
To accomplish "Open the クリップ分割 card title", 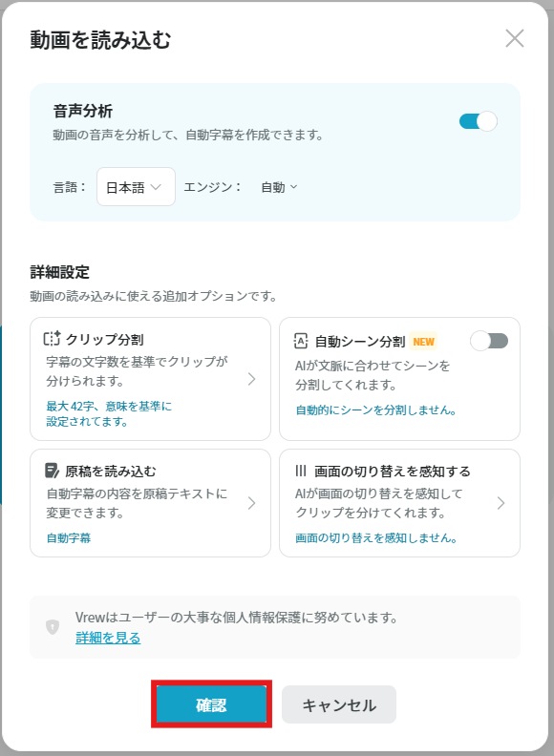I will coord(105,340).
